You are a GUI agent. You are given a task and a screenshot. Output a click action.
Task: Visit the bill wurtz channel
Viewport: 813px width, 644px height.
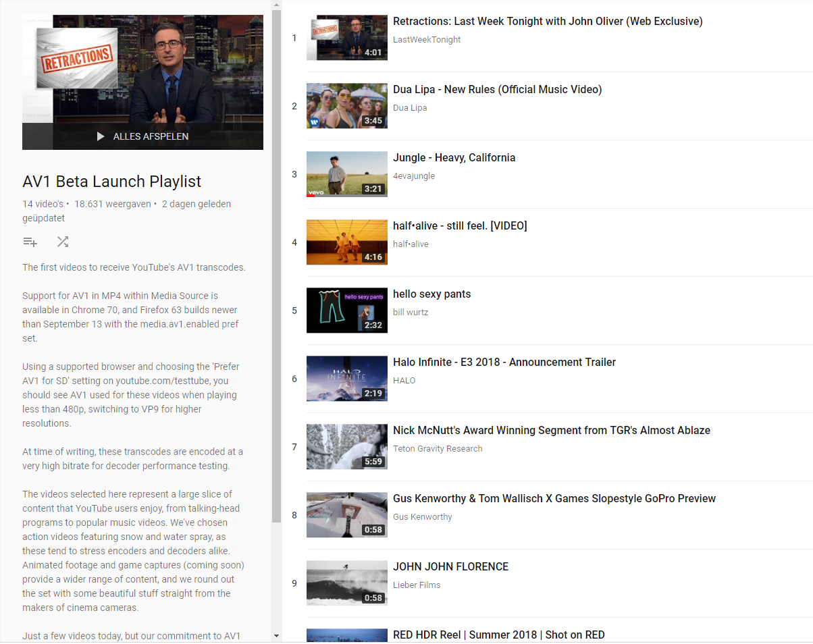click(409, 312)
